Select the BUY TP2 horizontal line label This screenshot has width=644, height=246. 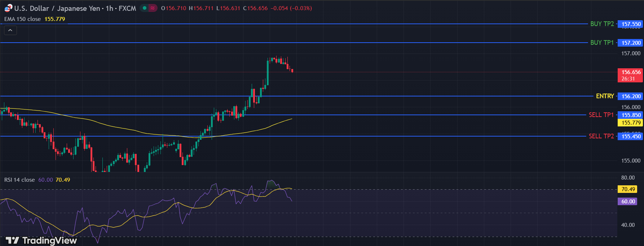(x=602, y=24)
